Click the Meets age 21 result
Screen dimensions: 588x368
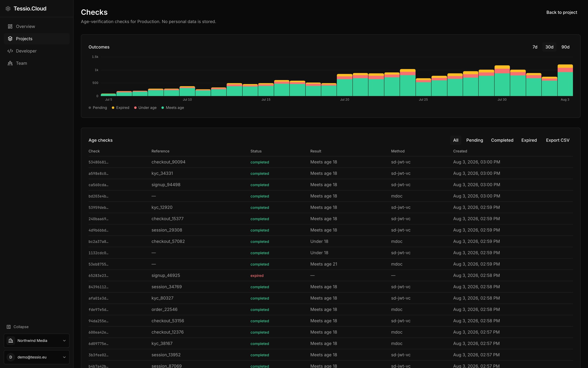[x=323, y=264]
